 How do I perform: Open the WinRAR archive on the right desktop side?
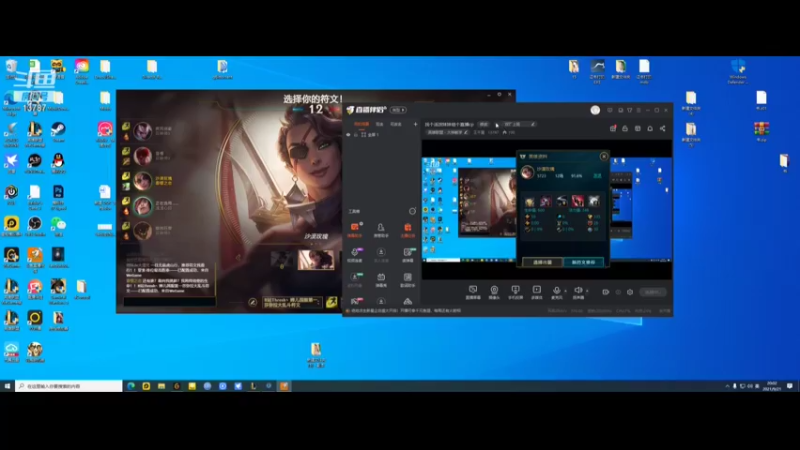point(761,129)
